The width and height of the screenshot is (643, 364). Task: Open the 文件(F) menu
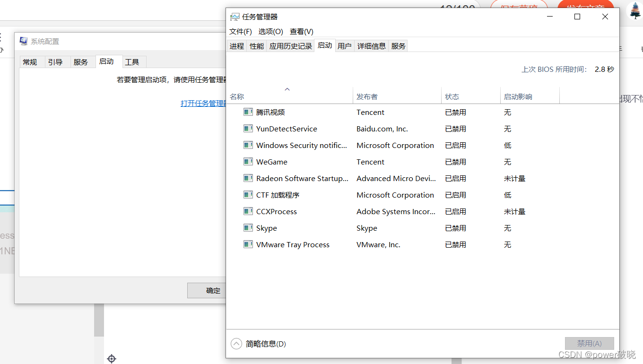[x=241, y=32]
